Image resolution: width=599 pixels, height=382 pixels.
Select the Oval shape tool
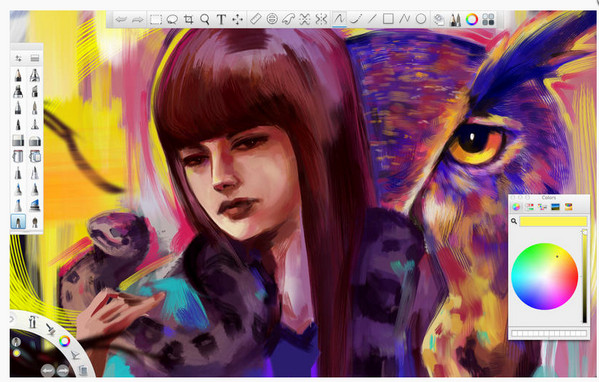(421, 18)
